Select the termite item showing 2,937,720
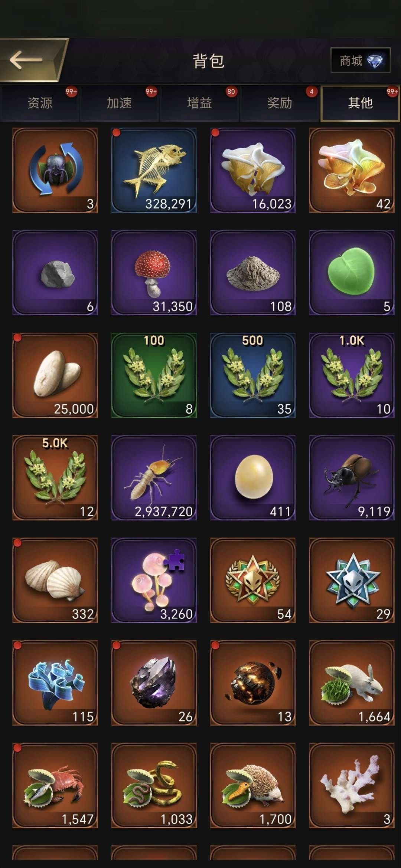 (154, 478)
